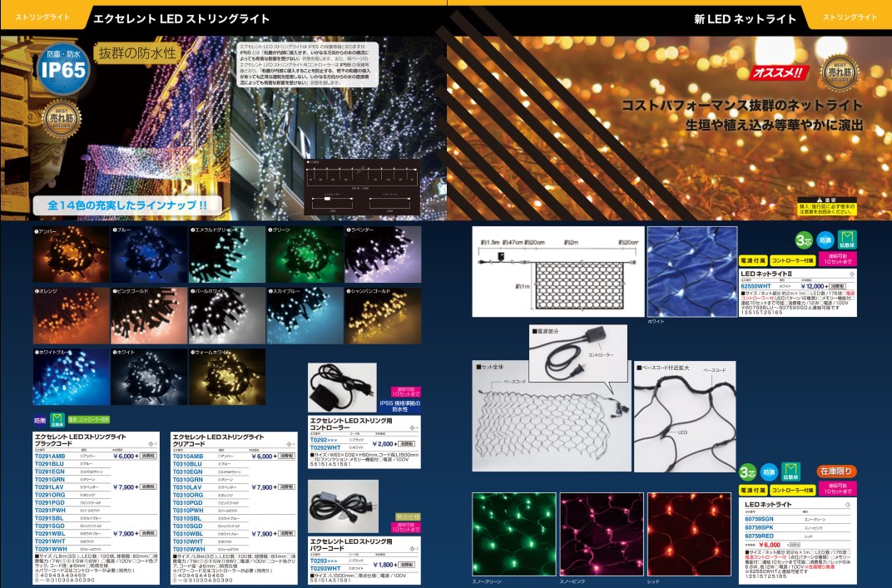
Task: Click the net light dimension diagram
Action: coord(558,272)
